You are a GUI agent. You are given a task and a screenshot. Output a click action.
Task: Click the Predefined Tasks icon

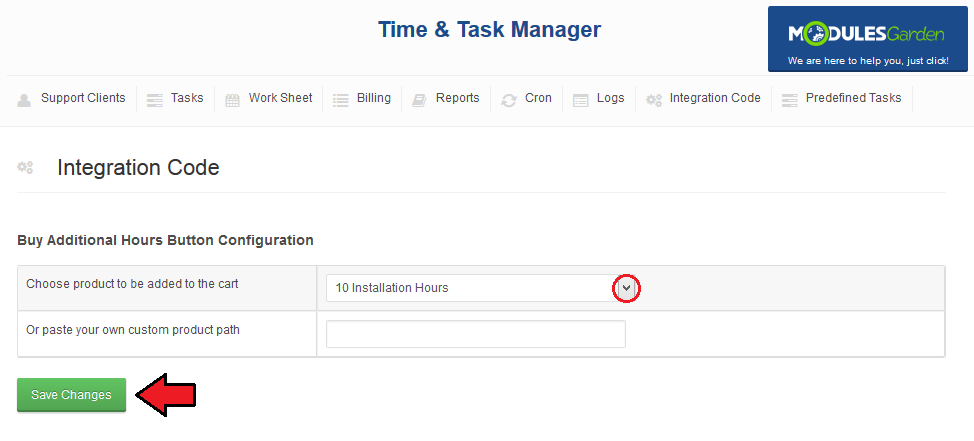click(x=790, y=100)
